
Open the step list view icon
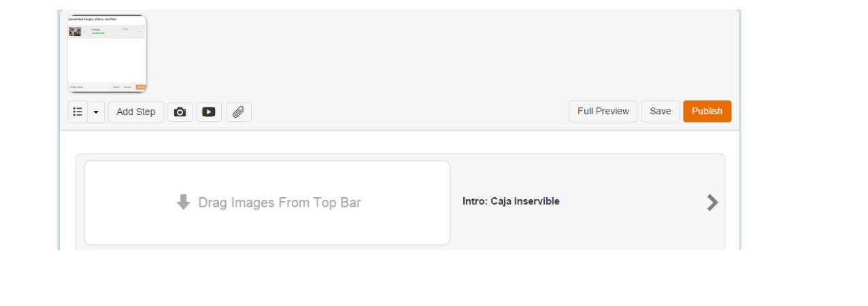point(78,112)
